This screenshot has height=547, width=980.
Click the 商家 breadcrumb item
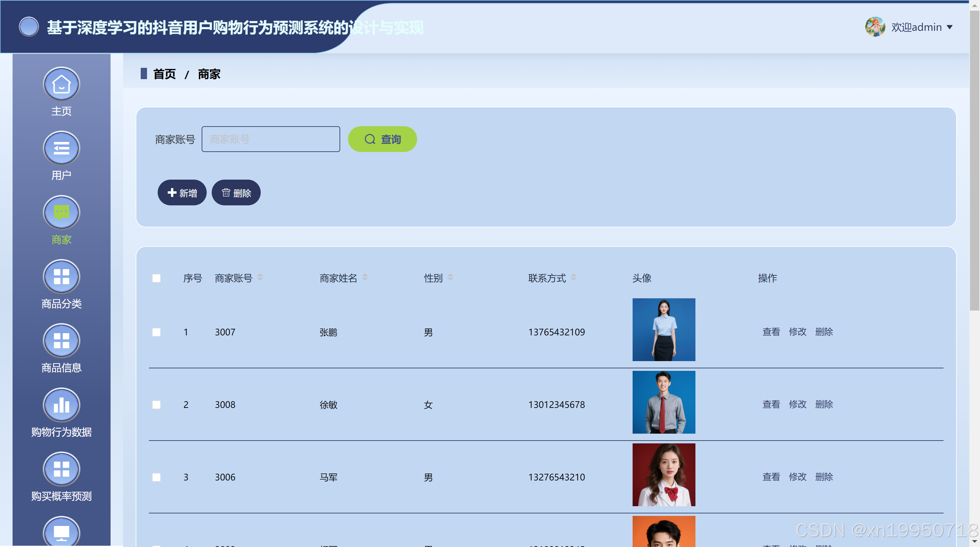click(209, 74)
